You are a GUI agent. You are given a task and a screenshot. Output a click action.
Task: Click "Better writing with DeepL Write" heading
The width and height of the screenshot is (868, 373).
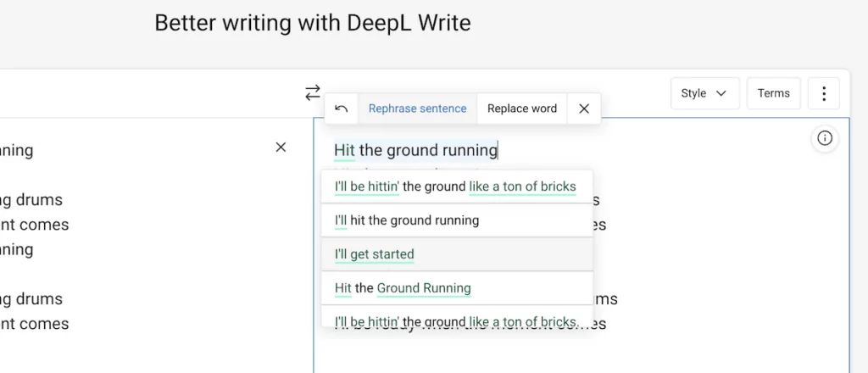[312, 23]
